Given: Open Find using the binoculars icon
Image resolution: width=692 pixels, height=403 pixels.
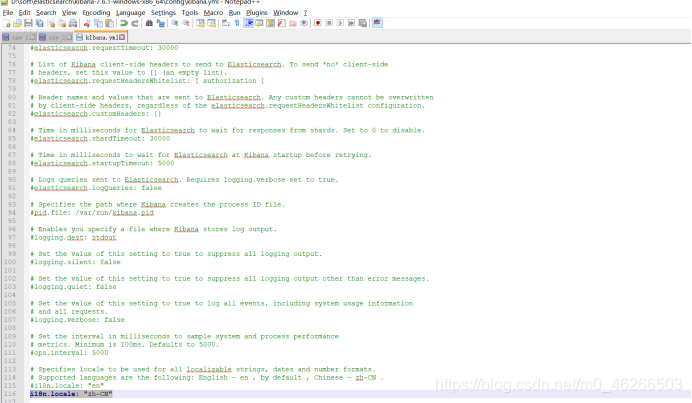Looking at the screenshot, I should [x=149, y=23].
